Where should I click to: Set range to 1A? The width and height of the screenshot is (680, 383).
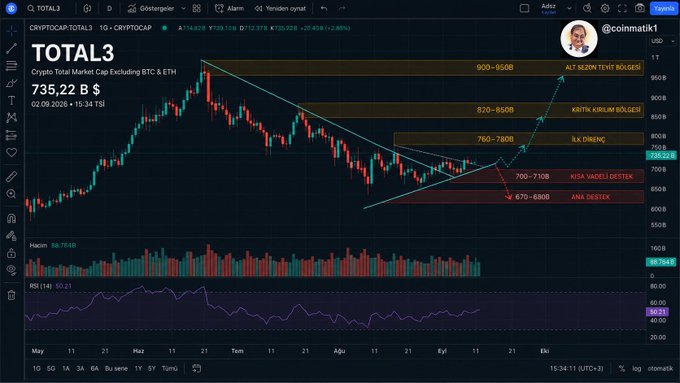click(x=65, y=368)
